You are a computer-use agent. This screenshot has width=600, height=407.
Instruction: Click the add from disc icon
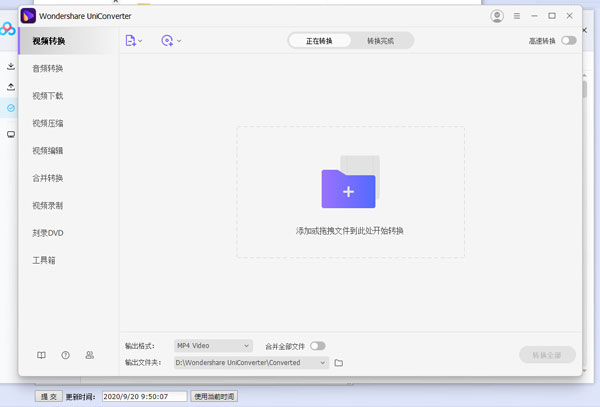tap(167, 41)
